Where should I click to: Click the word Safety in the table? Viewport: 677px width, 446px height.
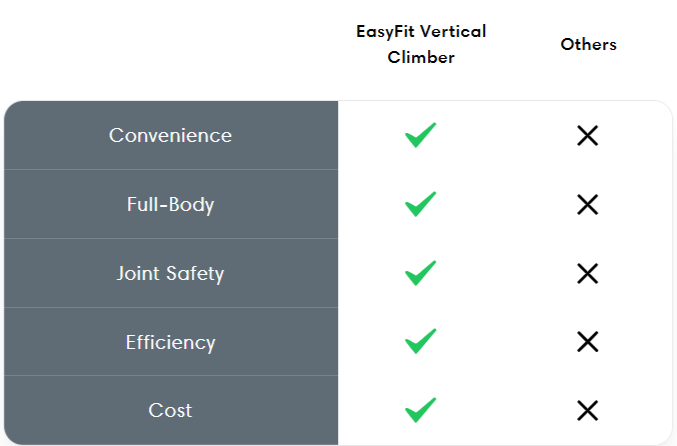point(195,274)
